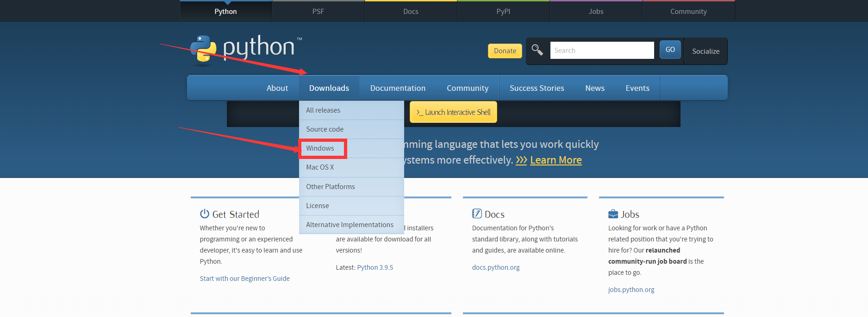
Task: Click the 'relaunched community-run job board' text
Action: tap(648, 256)
